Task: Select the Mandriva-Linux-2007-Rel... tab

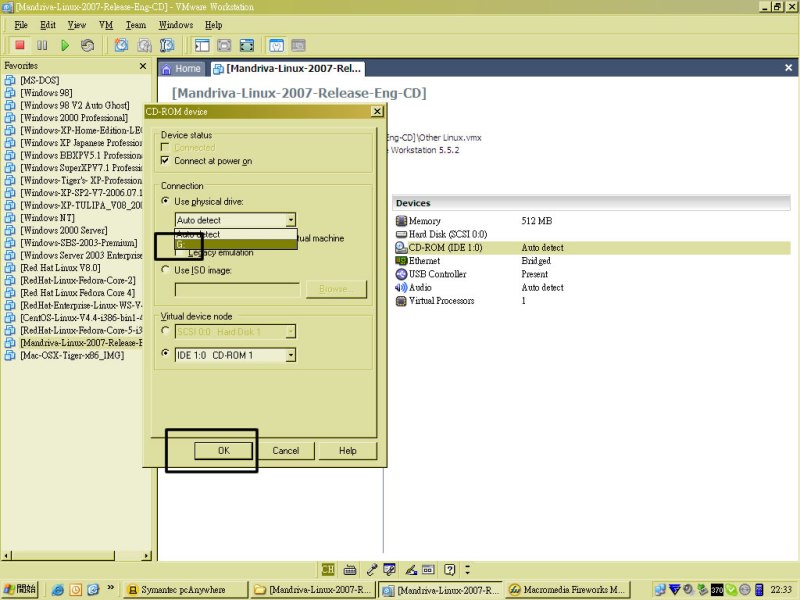Action: point(287,68)
